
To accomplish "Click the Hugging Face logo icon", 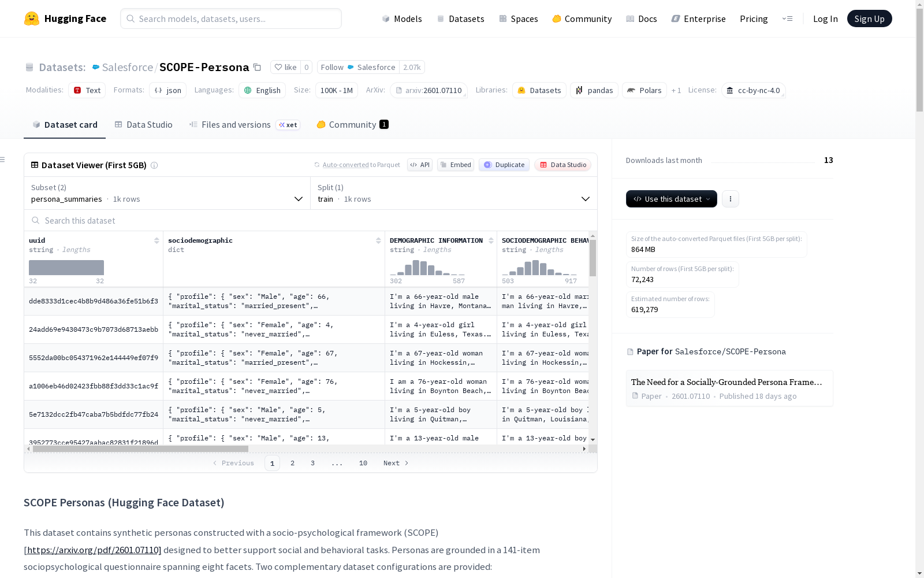I will 32,18.
